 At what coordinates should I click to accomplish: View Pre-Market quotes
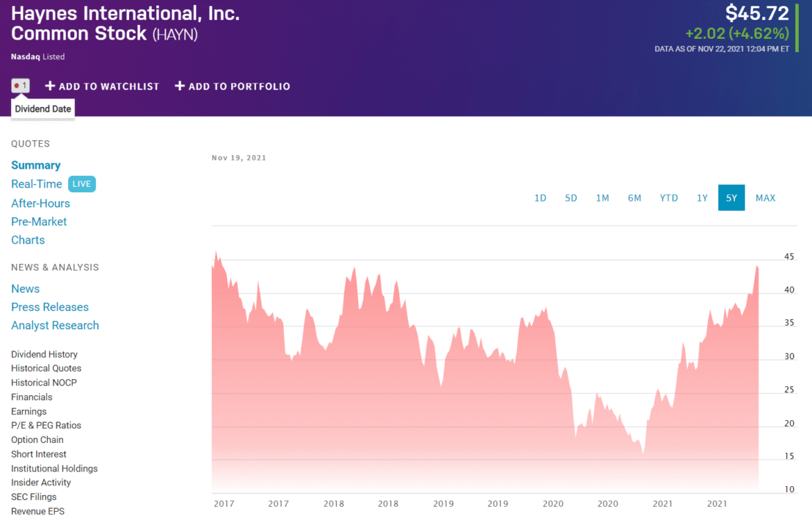click(x=39, y=221)
